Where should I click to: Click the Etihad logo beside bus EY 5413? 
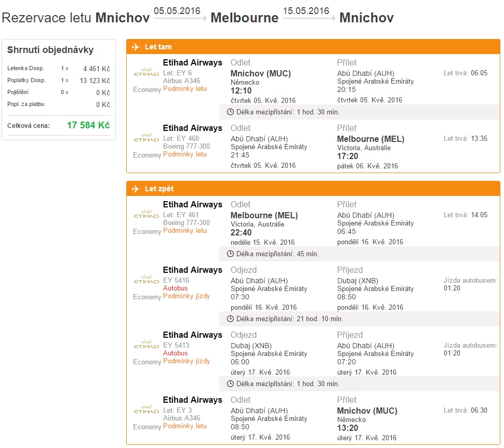(146, 345)
